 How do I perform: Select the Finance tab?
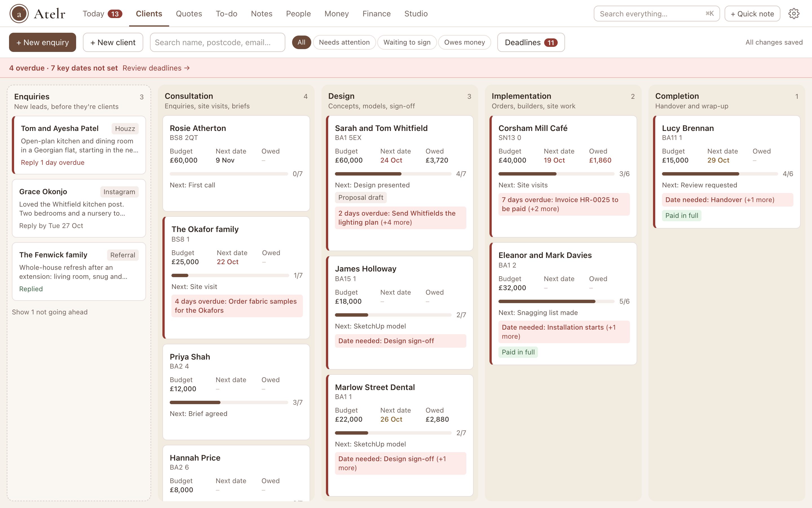tap(376, 14)
